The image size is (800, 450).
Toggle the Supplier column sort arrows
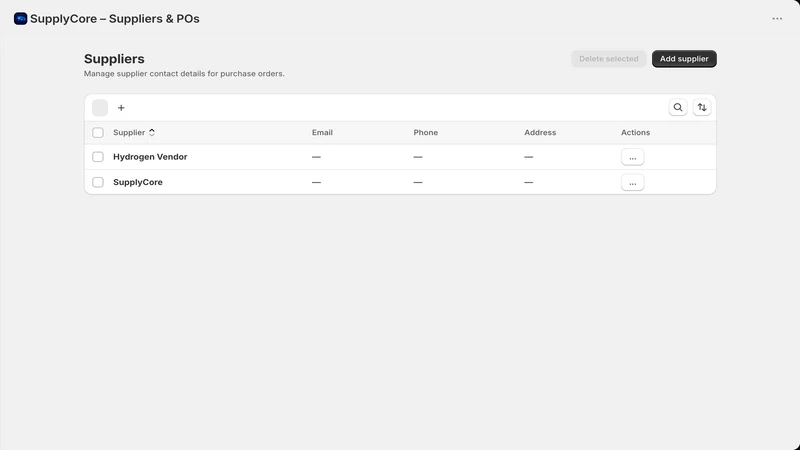point(152,133)
